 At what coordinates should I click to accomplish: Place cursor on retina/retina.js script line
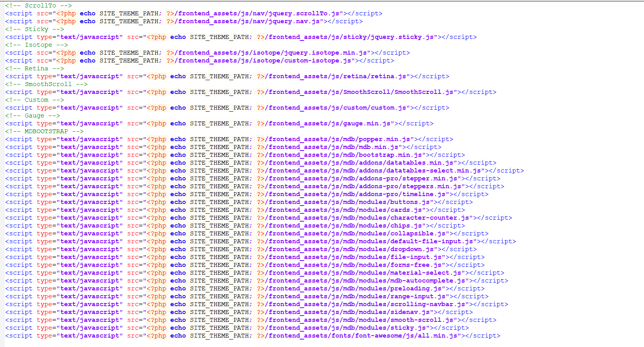[227, 76]
